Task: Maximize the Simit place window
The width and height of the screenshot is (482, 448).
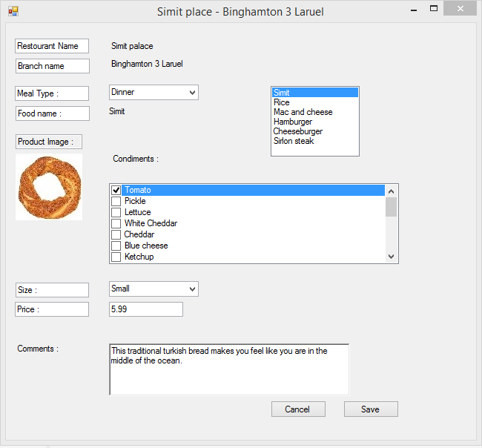Action: [434, 9]
